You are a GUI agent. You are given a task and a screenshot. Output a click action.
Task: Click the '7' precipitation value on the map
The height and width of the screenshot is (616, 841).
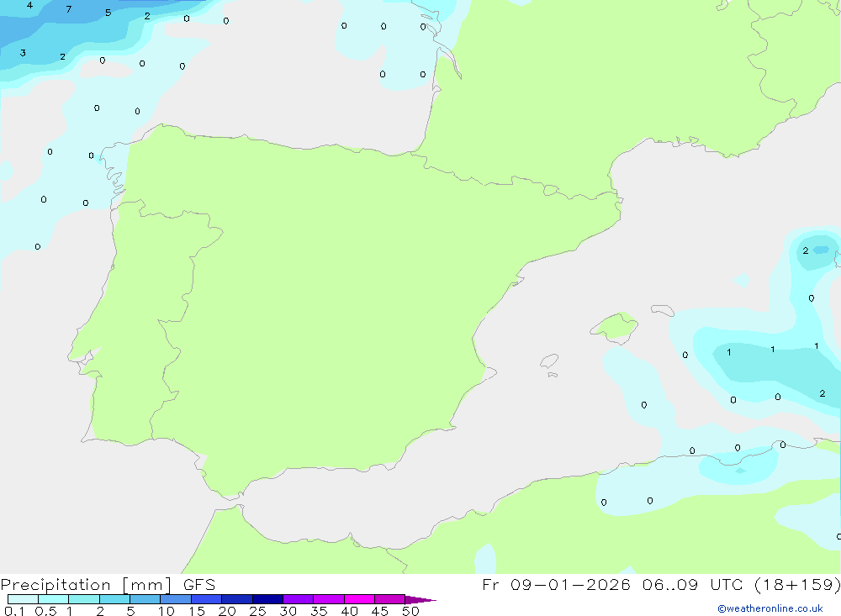click(x=69, y=9)
